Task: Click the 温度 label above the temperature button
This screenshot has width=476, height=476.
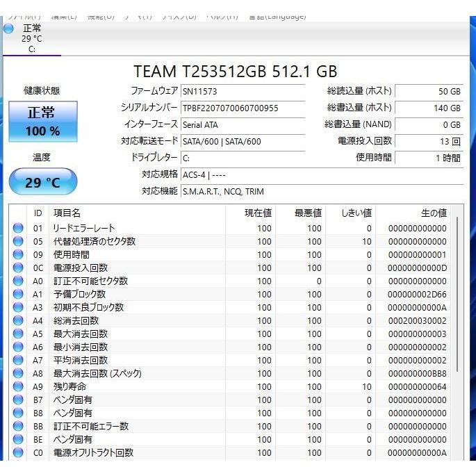Action: [42, 157]
